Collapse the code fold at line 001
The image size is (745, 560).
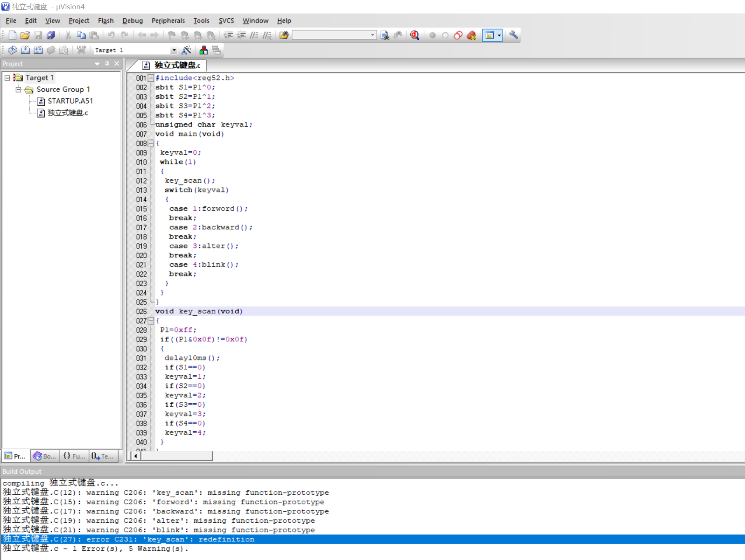click(151, 78)
